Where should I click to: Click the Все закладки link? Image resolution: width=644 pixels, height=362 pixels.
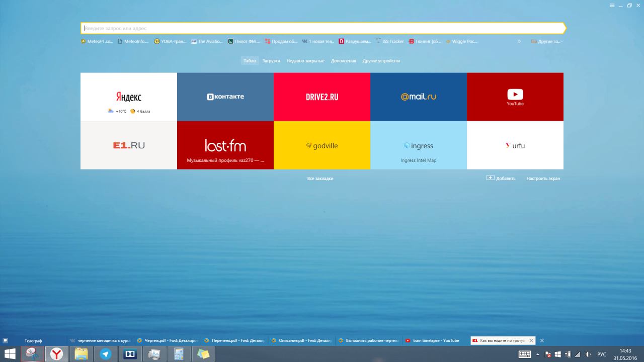[320, 178]
